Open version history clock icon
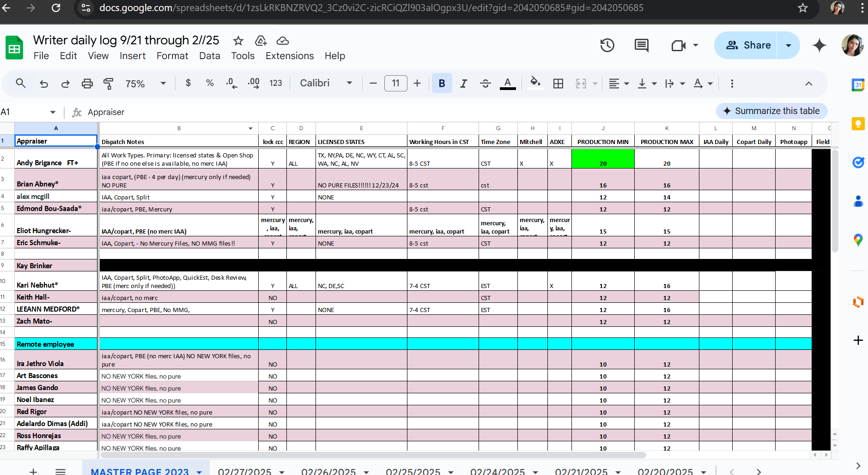 click(607, 45)
